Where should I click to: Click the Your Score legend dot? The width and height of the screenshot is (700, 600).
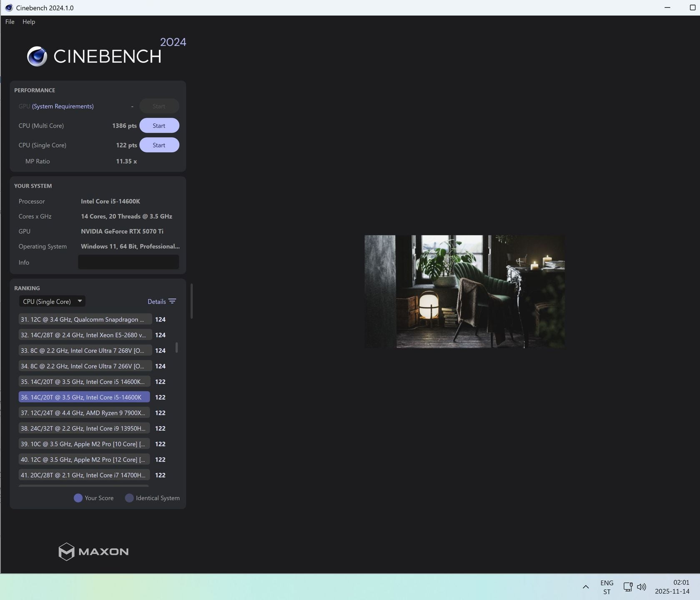pyautogui.click(x=78, y=498)
